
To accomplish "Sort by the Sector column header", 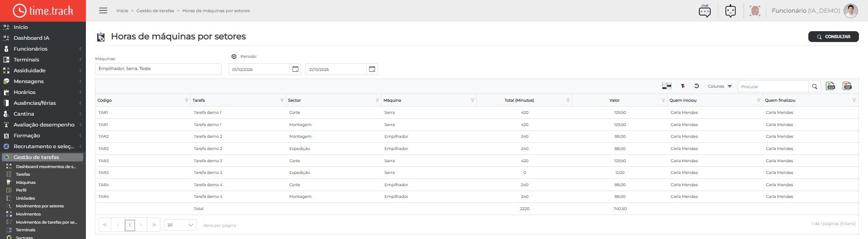I will click(x=294, y=100).
